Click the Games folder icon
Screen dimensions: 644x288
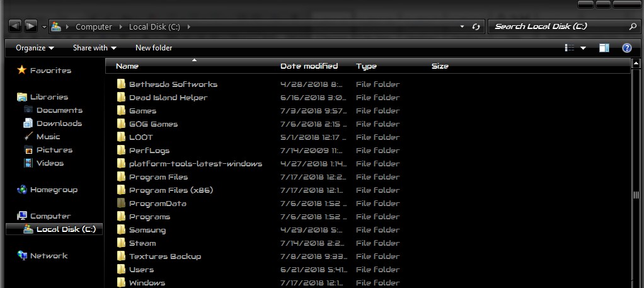tap(121, 110)
